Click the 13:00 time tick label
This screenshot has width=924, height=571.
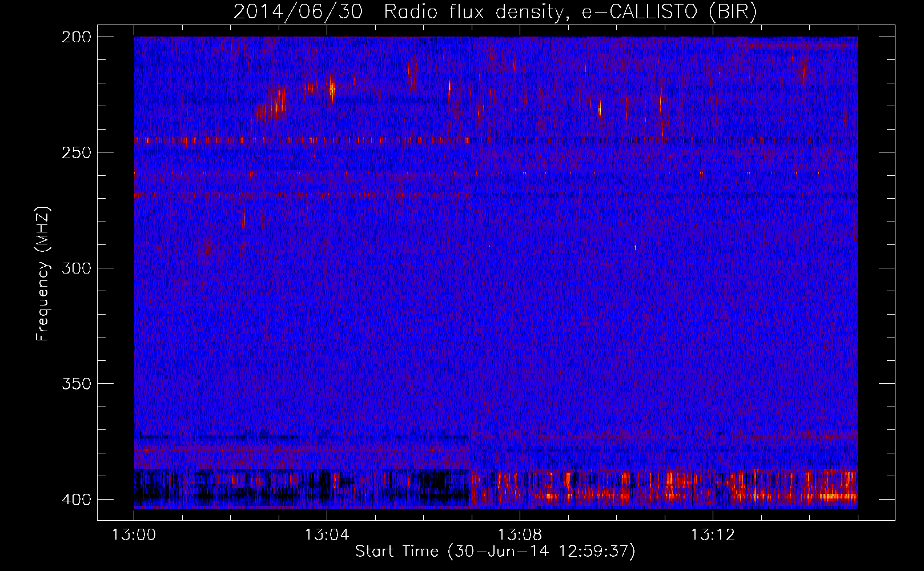coord(134,535)
